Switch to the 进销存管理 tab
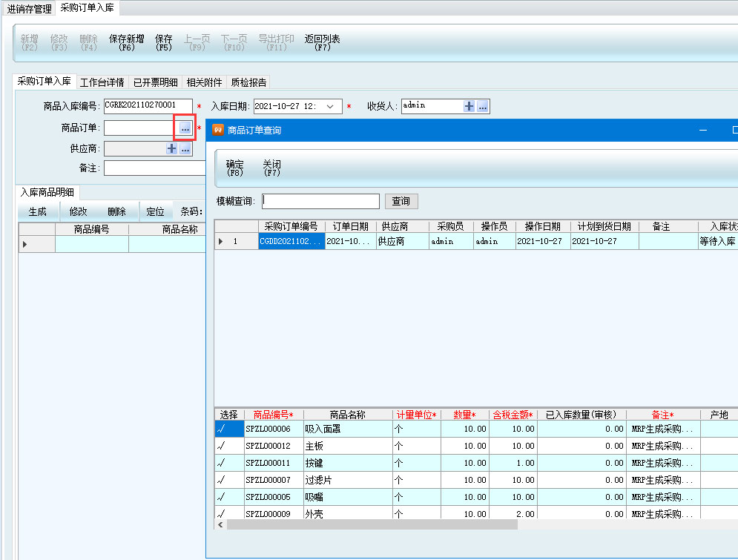Image resolution: width=738 pixels, height=560 pixels. pos(29,8)
